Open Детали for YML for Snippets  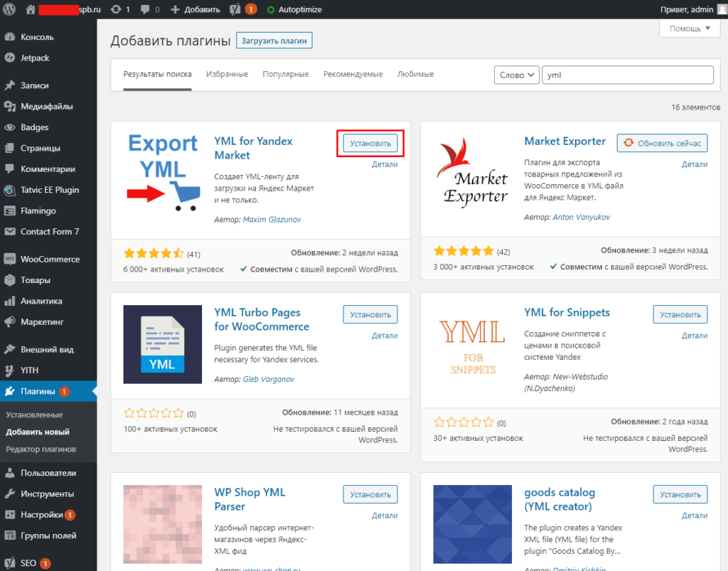tap(695, 336)
